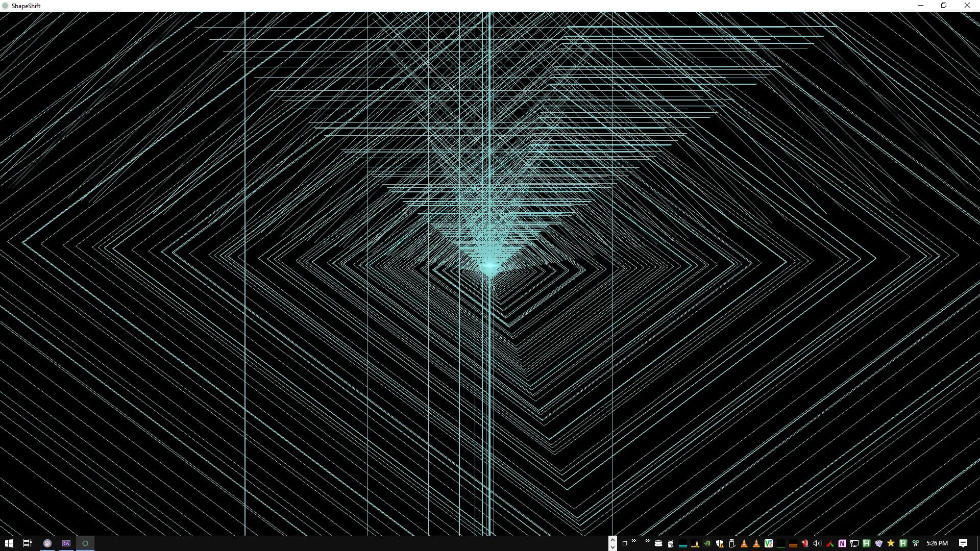The width and height of the screenshot is (980, 551).
Task: Open Task View from the taskbar
Action: click(28, 543)
